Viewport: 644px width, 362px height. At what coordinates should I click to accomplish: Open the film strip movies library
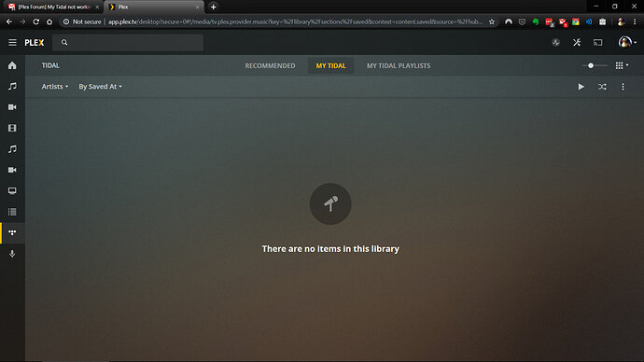coord(12,128)
